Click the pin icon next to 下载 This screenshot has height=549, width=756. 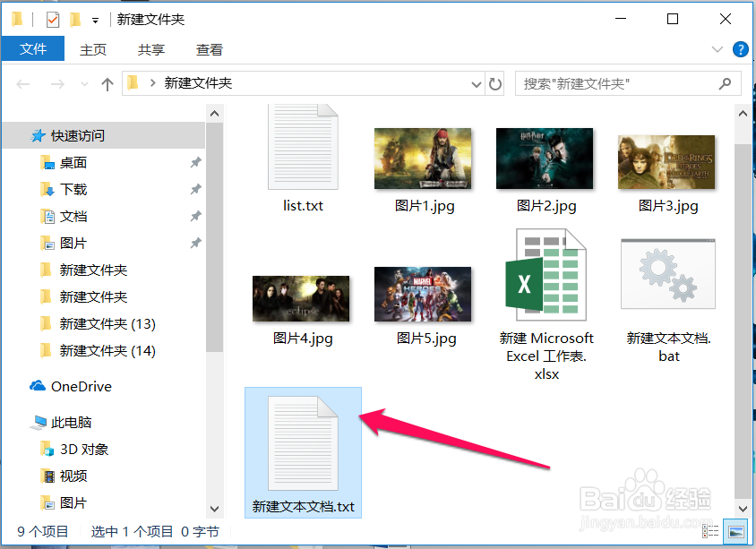[195, 190]
